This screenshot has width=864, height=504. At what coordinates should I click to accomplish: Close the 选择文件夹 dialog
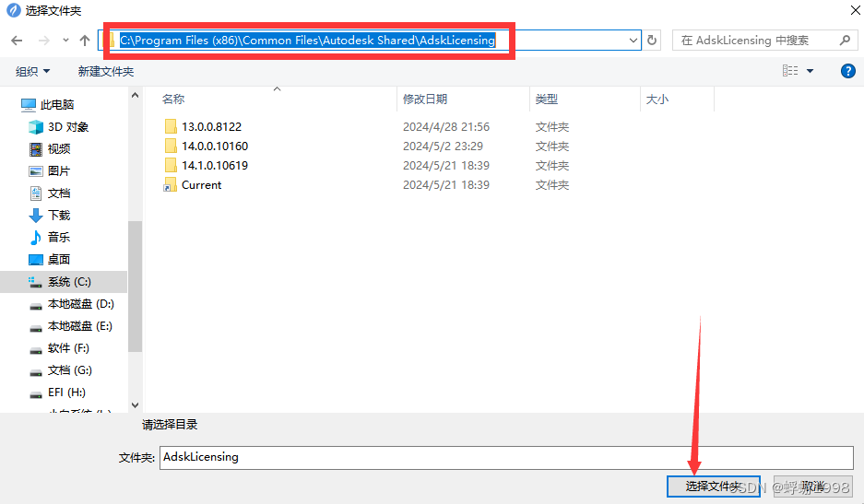[x=855, y=10]
